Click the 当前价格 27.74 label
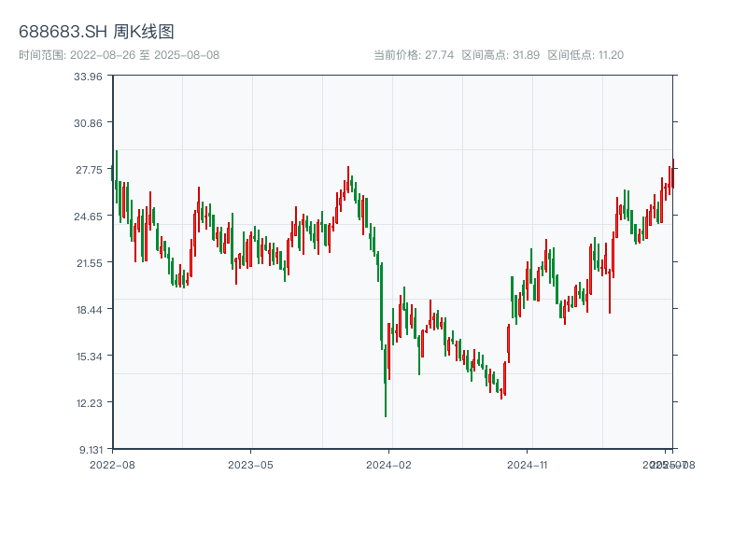This screenshot has width=747, height=560. (414, 55)
